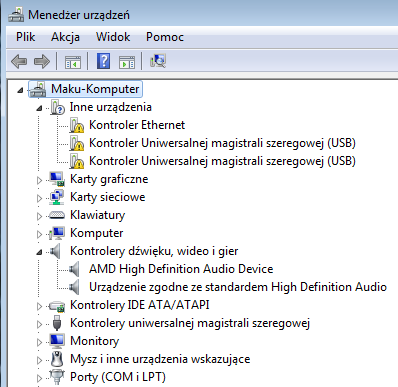Expand the Klawiatury category
The width and height of the screenshot is (398, 387).
point(39,216)
